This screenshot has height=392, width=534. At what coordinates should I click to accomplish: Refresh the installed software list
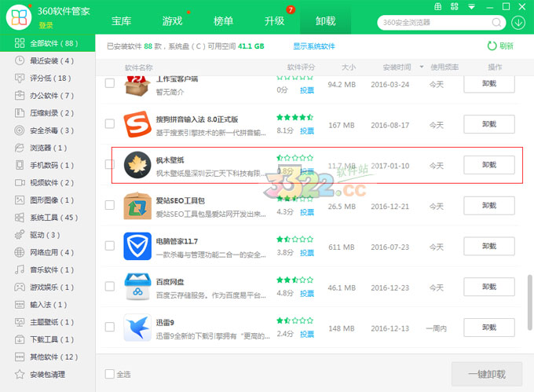[x=501, y=46]
